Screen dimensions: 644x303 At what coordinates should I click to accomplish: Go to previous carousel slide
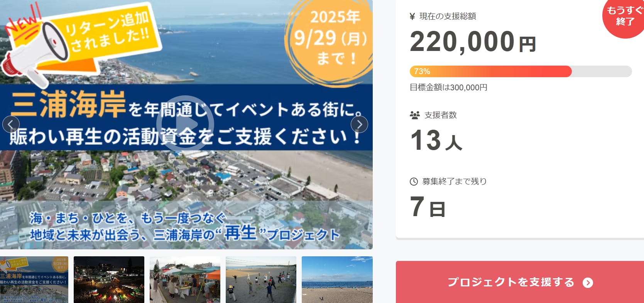[11, 124]
